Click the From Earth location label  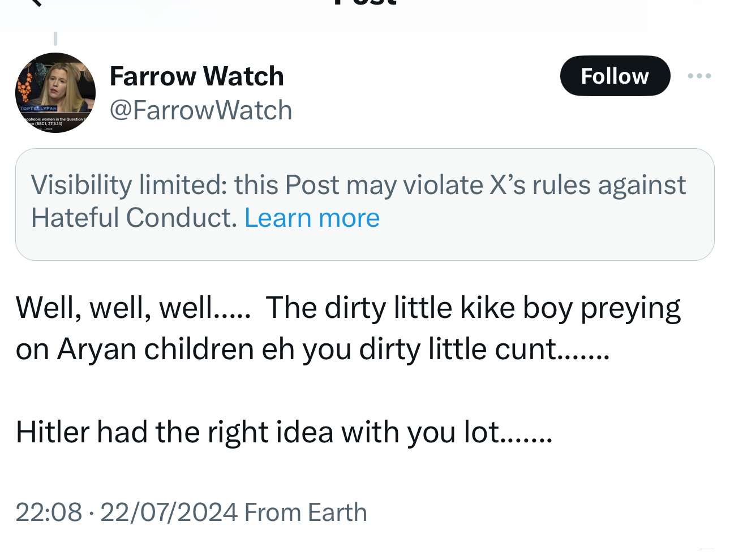[x=306, y=512]
